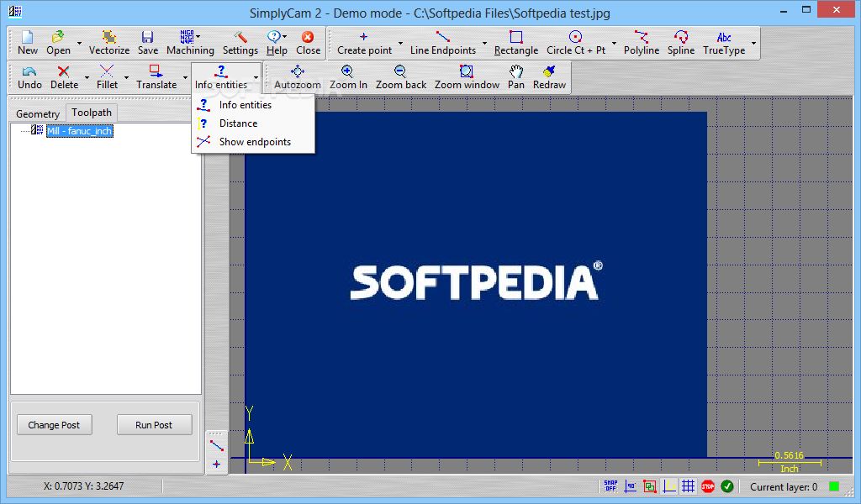Image resolution: width=861 pixels, height=504 pixels.
Task: Switch to the Geometry tab
Action: pyautogui.click(x=37, y=113)
